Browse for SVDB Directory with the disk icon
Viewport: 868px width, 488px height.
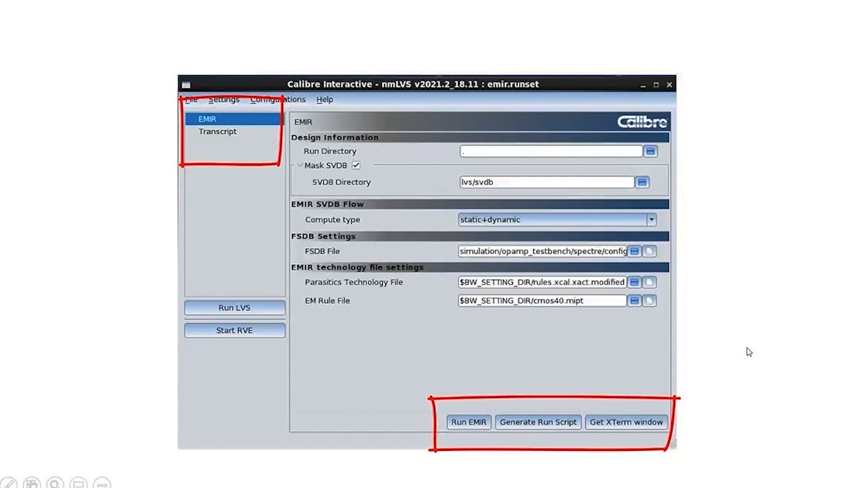tap(642, 182)
